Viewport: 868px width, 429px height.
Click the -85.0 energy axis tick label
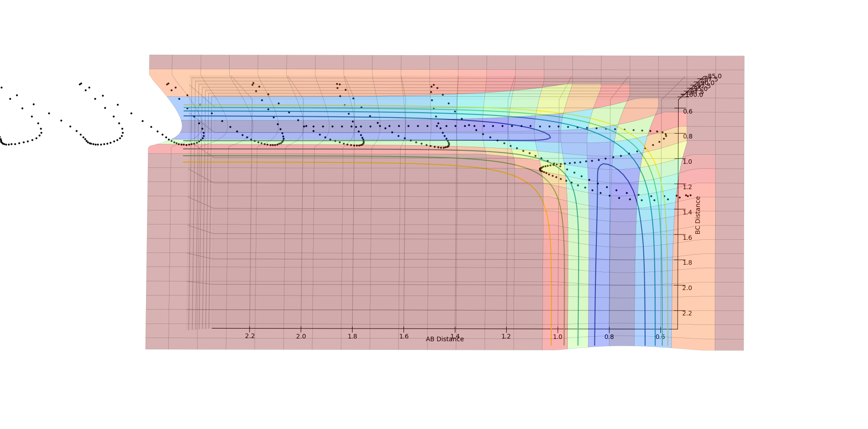pyautogui.click(x=714, y=76)
